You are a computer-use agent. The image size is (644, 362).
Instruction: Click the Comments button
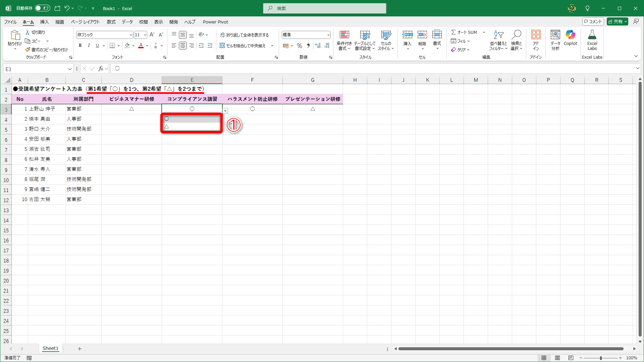click(593, 21)
